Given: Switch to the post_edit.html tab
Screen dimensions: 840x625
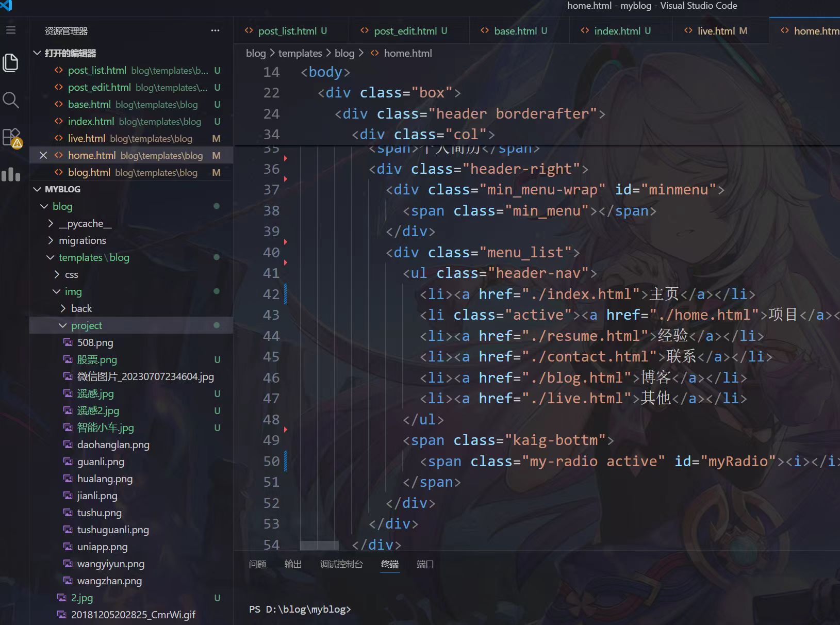Looking at the screenshot, I should point(405,31).
